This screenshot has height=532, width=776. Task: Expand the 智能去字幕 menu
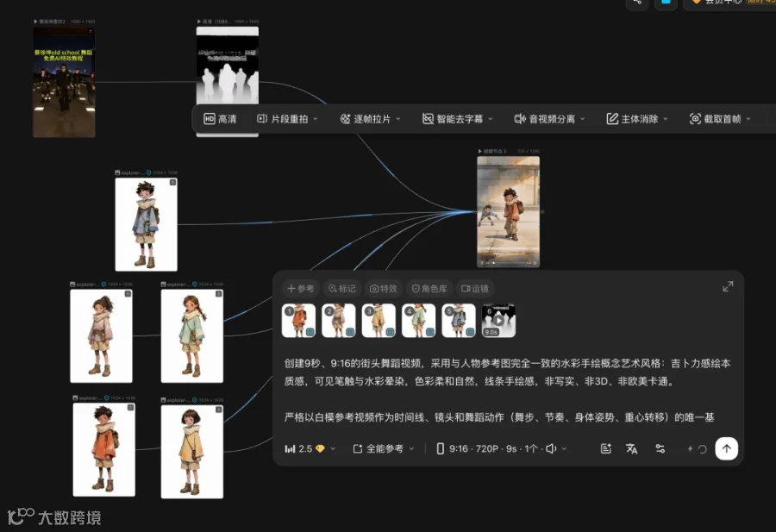457,119
